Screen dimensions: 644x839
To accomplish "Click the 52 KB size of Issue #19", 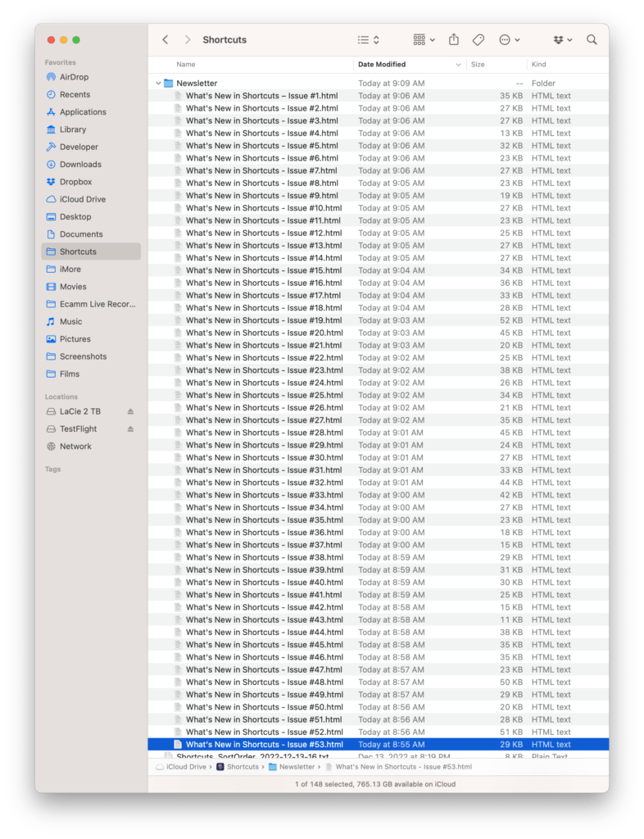I will click(511, 320).
